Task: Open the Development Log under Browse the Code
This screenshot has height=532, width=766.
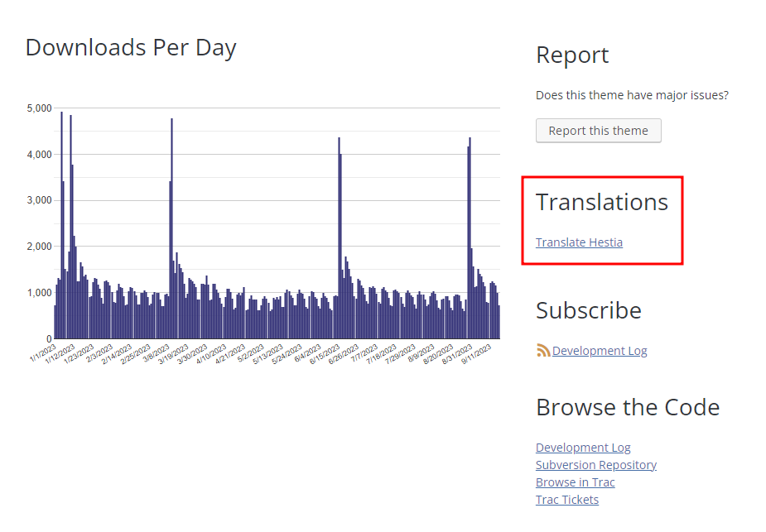Action: click(x=582, y=447)
